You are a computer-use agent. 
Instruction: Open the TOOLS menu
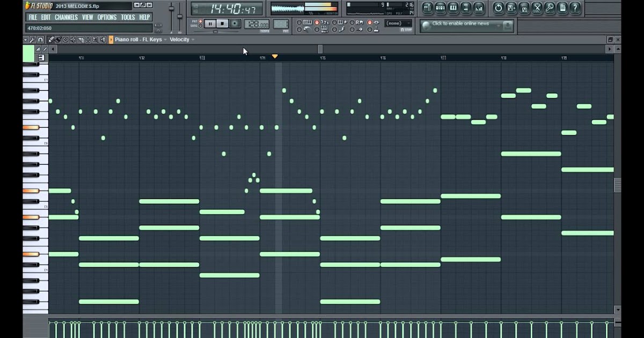128,17
